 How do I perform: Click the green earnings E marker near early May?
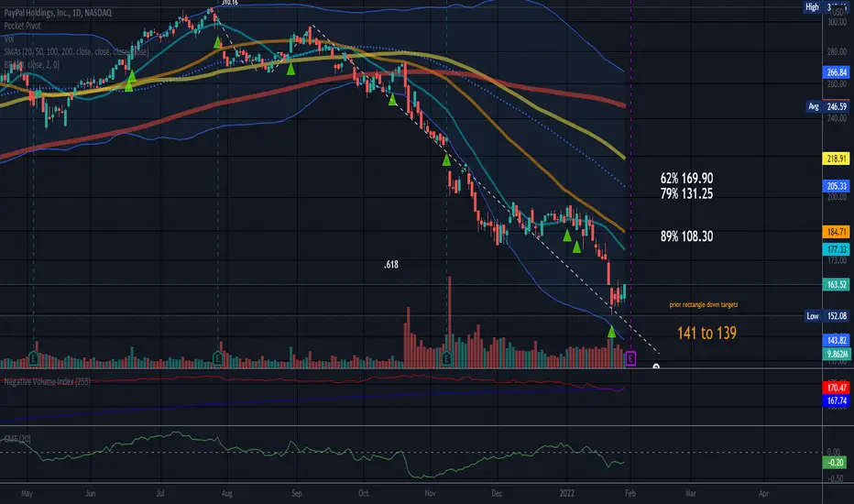33,358
